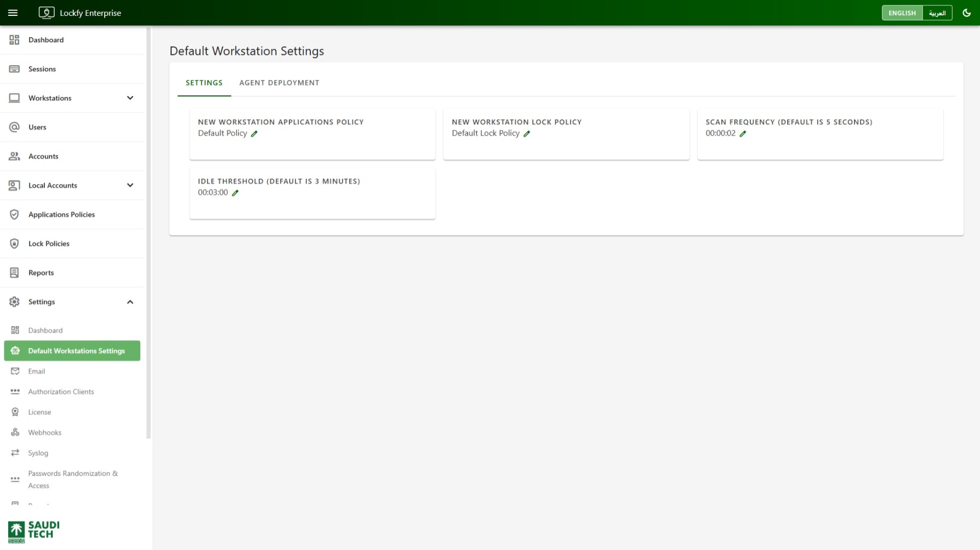
Task: Open the Applications Policies page
Action: (x=73, y=214)
